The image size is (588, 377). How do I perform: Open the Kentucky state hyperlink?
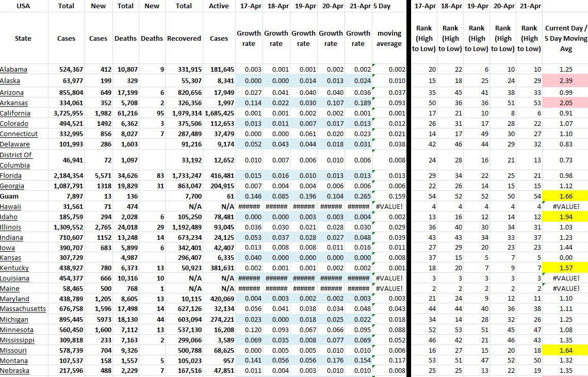tap(14, 268)
